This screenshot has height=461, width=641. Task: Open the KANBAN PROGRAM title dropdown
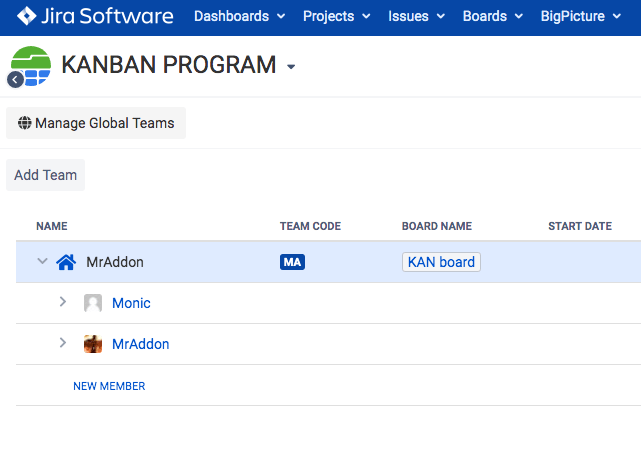click(291, 67)
